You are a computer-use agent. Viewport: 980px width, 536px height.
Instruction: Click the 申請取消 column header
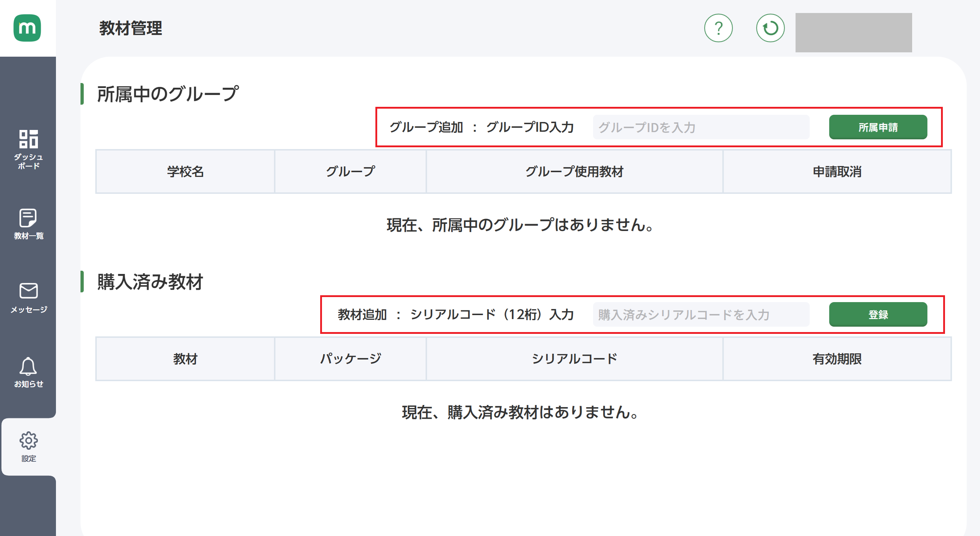coord(837,171)
